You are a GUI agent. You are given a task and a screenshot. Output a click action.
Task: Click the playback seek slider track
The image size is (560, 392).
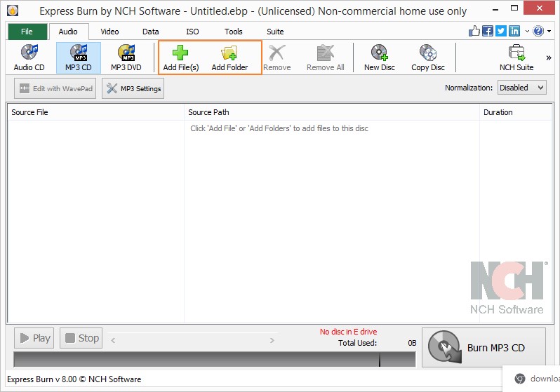(193, 340)
